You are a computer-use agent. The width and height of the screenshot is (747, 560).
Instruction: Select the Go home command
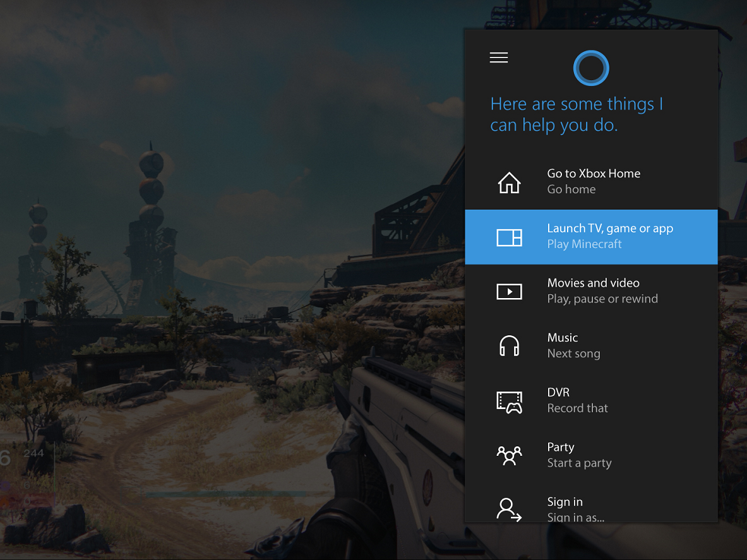tap(572, 189)
